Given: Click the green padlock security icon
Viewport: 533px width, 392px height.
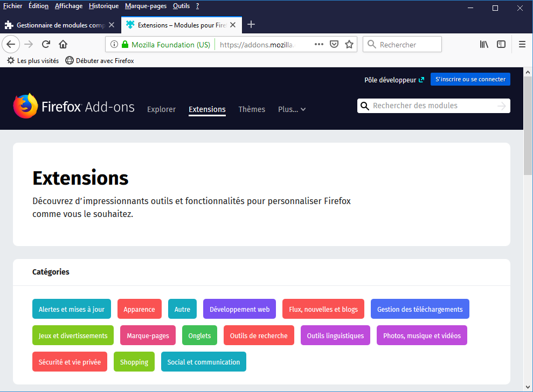Looking at the screenshot, I should coord(125,44).
